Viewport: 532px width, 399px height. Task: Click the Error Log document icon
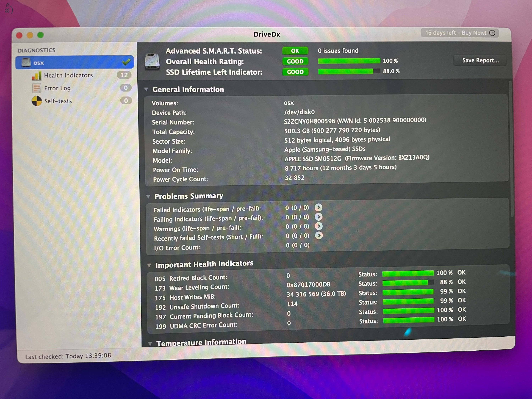(x=37, y=88)
